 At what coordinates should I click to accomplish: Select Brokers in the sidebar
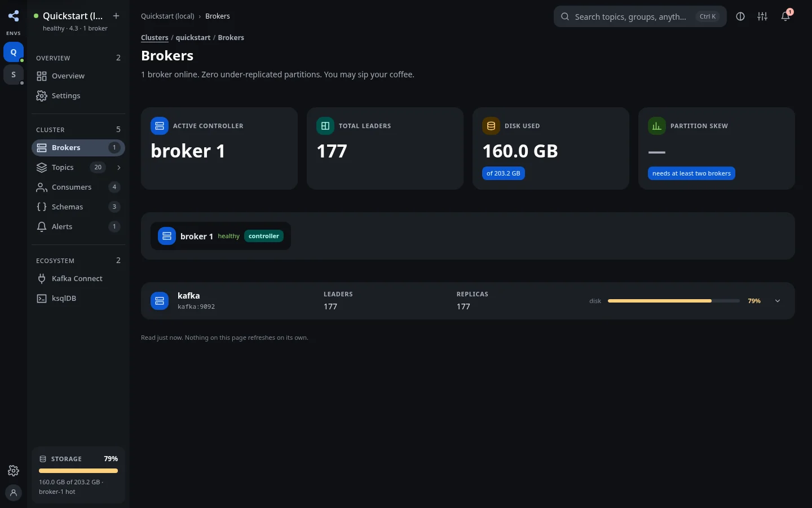[78, 148]
